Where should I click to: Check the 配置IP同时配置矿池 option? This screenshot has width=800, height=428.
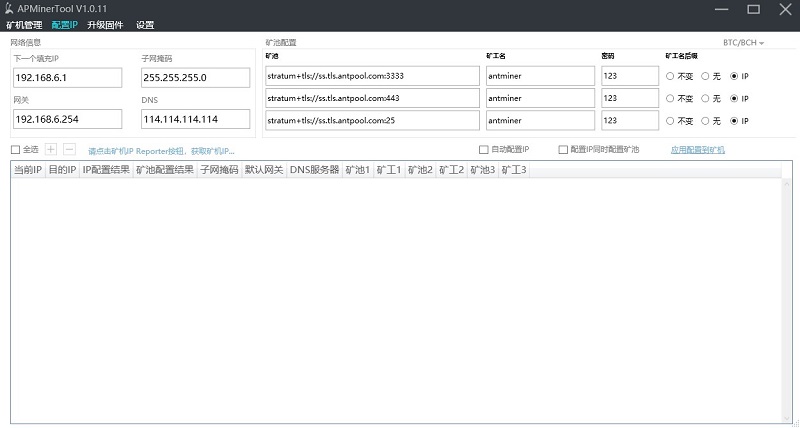(563, 150)
